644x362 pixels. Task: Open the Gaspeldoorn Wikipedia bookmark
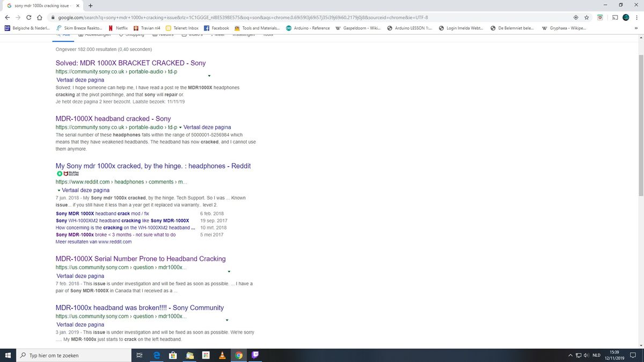point(358,28)
